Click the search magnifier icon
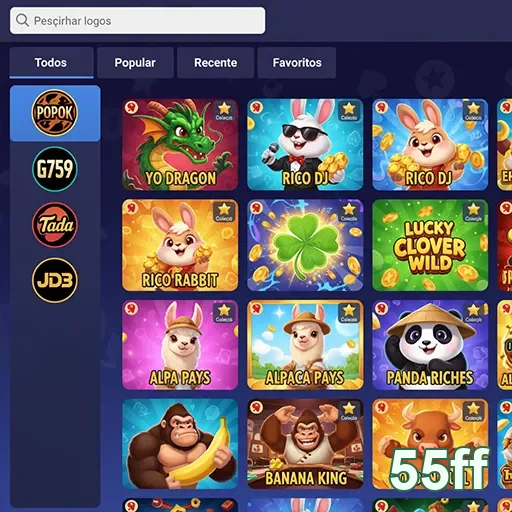 [x=22, y=20]
